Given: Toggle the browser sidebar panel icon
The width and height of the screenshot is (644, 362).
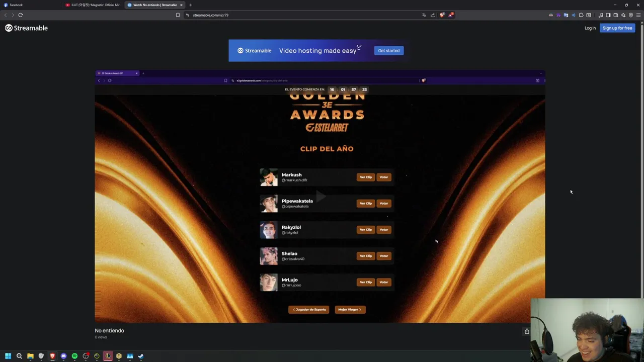Looking at the screenshot, I should 608,15.
